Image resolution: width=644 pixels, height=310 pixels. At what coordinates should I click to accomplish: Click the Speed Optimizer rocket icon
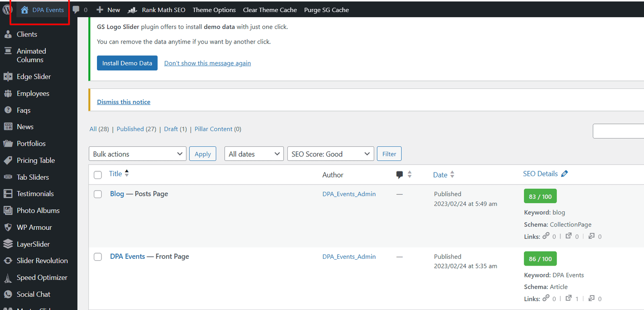pos(8,278)
